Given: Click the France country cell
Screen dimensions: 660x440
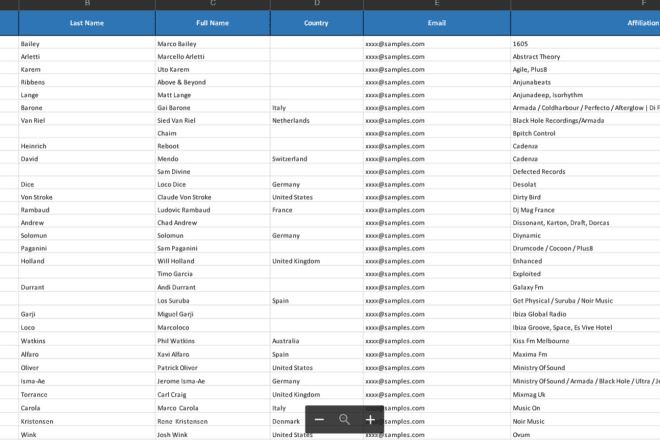Looking at the screenshot, I should (x=317, y=210).
